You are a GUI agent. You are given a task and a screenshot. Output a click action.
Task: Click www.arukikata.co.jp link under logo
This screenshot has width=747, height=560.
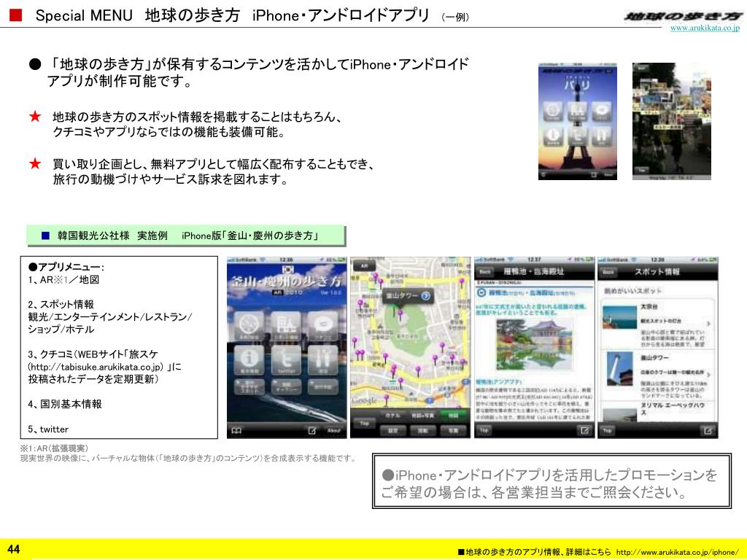pos(705,28)
